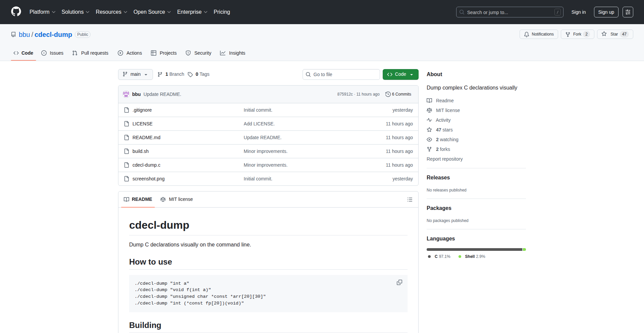Fork the repository
644x333 pixels.
click(577, 34)
